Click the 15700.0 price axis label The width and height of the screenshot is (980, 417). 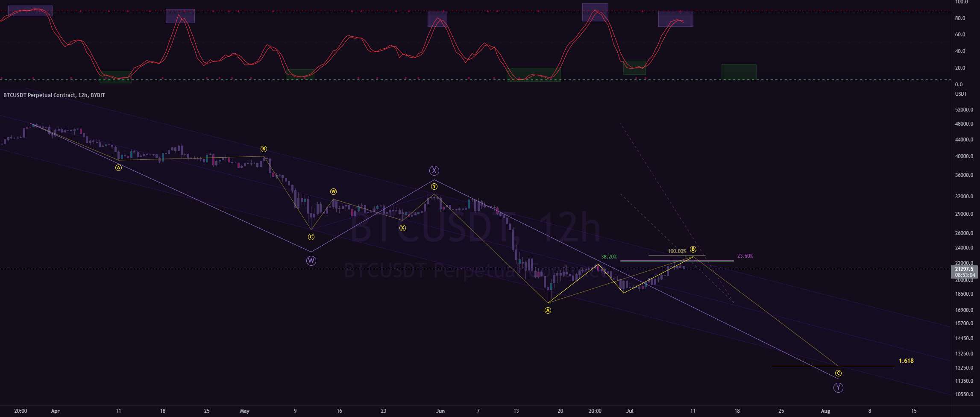pyautogui.click(x=963, y=323)
